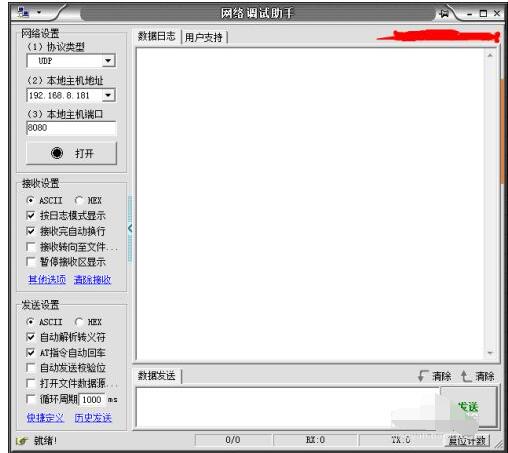Switch to the 数据日志 tab
Viewport: 508px width, 453px height.
[x=157, y=36]
